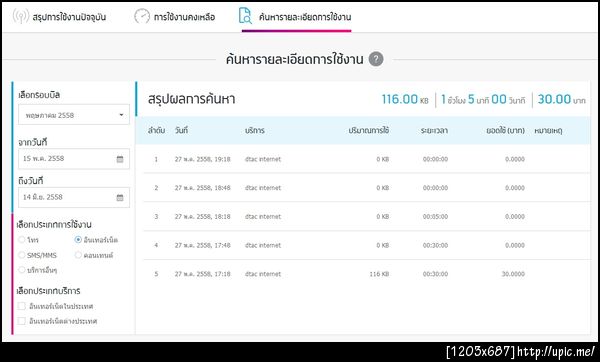Select the SMS/MMS radio button
600x362 pixels.
22,255
